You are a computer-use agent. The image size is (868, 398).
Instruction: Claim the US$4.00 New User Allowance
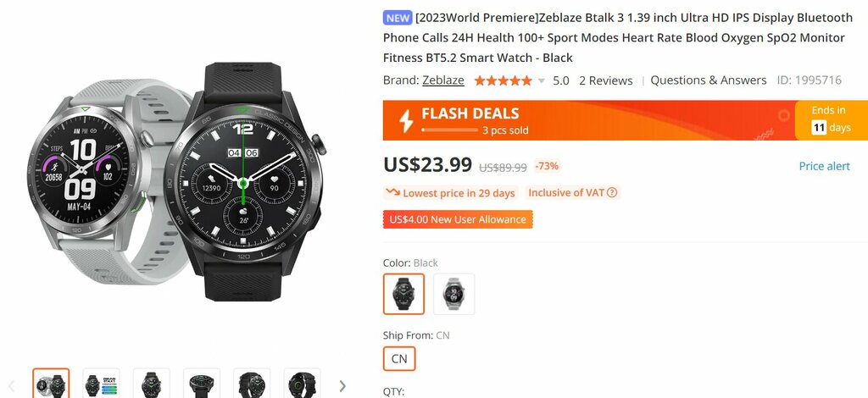point(458,219)
